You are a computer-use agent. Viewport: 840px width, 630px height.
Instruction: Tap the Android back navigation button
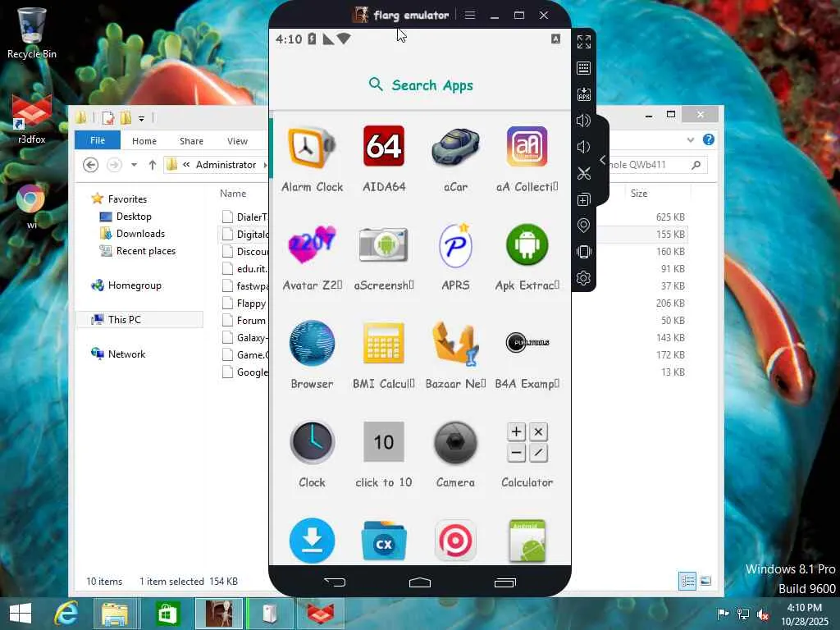click(335, 582)
